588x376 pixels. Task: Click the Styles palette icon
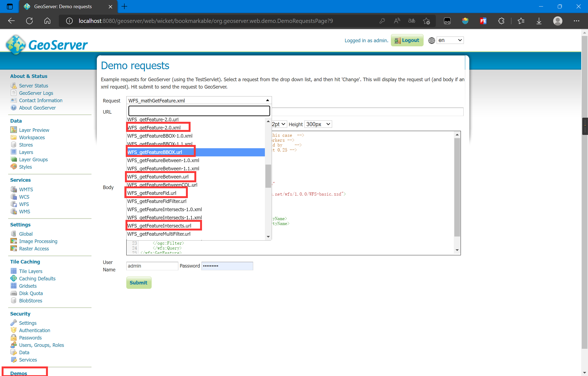[x=14, y=167]
